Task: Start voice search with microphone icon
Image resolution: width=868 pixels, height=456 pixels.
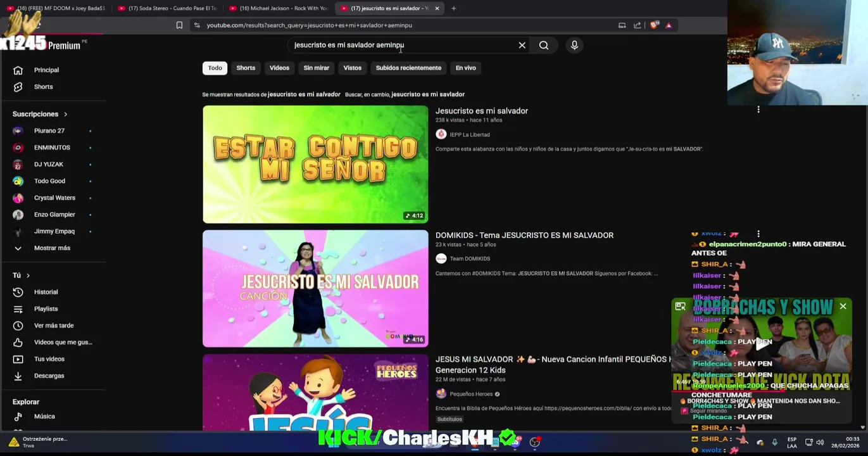Action: click(574, 45)
